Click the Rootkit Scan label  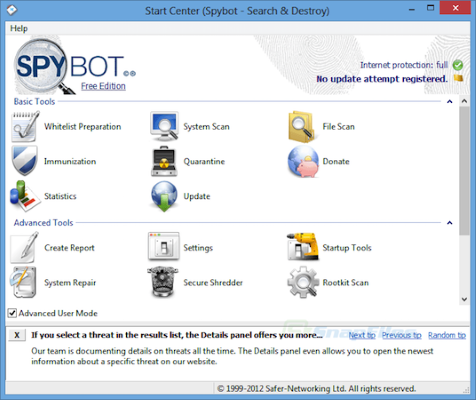346,283
